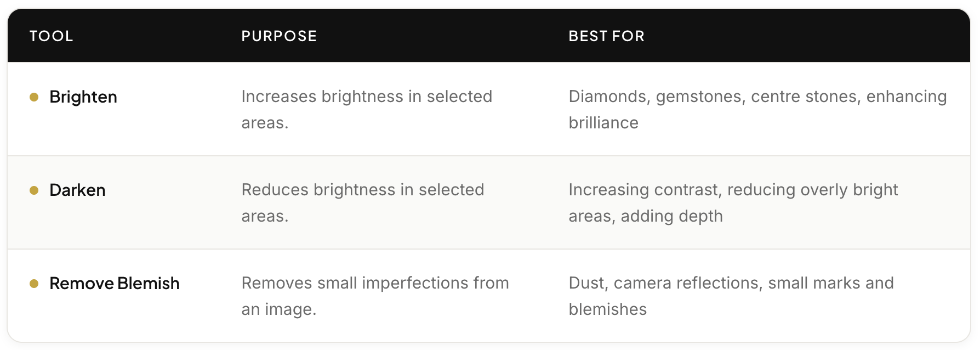Image resolution: width=980 pixels, height=350 pixels.
Task: Click 'areas, adding depth' in Darken row
Action: 646,216
